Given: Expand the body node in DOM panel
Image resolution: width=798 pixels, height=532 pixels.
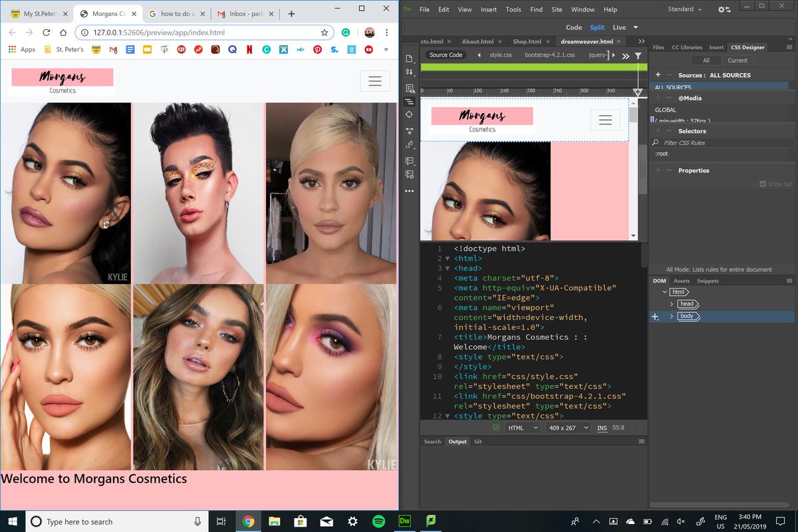Looking at the screenshot, I should [x=672, y=317].
